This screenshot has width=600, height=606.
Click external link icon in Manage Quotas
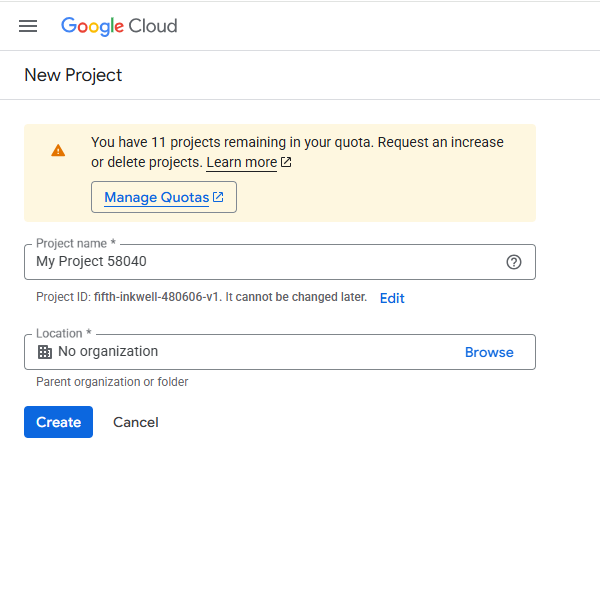[218, 197]
